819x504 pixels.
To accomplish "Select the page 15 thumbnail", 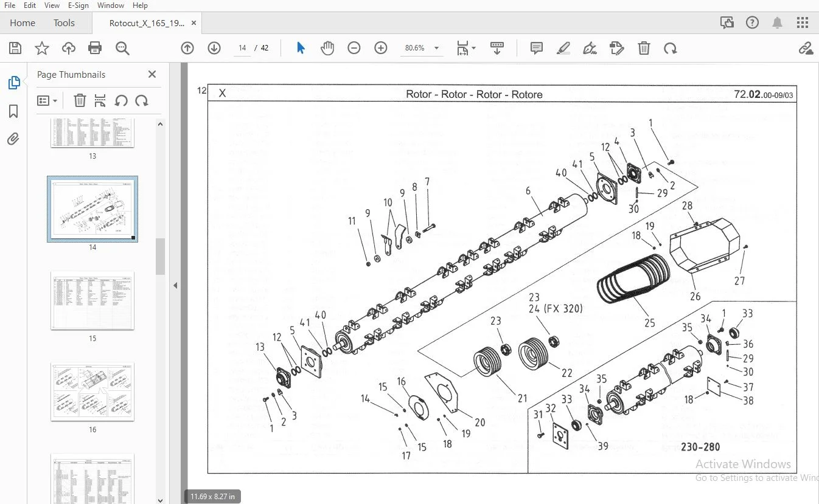I will (92, 300).
